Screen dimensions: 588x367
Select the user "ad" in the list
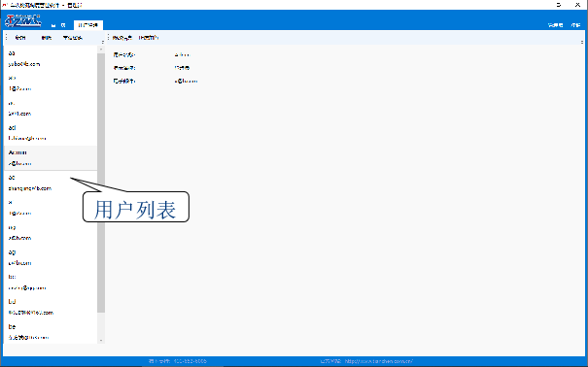pos(51,133)
